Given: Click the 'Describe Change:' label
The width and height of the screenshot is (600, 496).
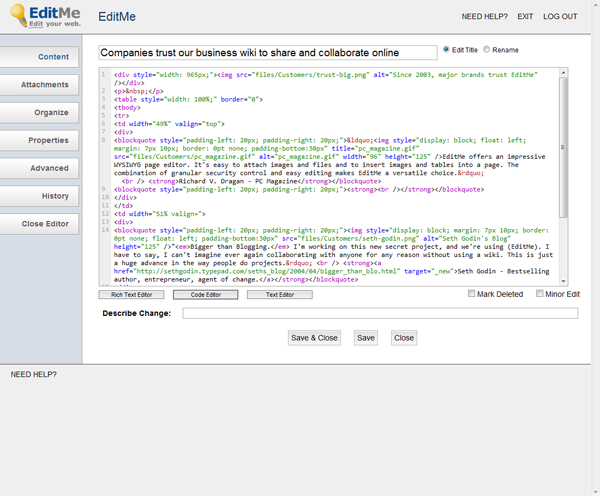Looking at the screenshot, I should point(137,313).
